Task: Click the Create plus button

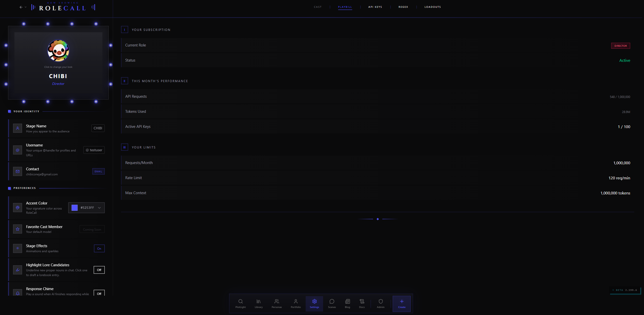Action: [402, 304]
